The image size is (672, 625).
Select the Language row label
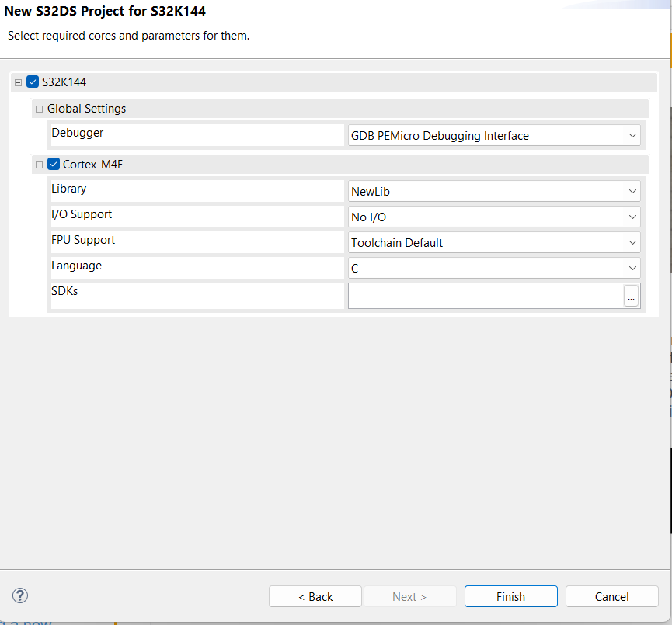76,266
